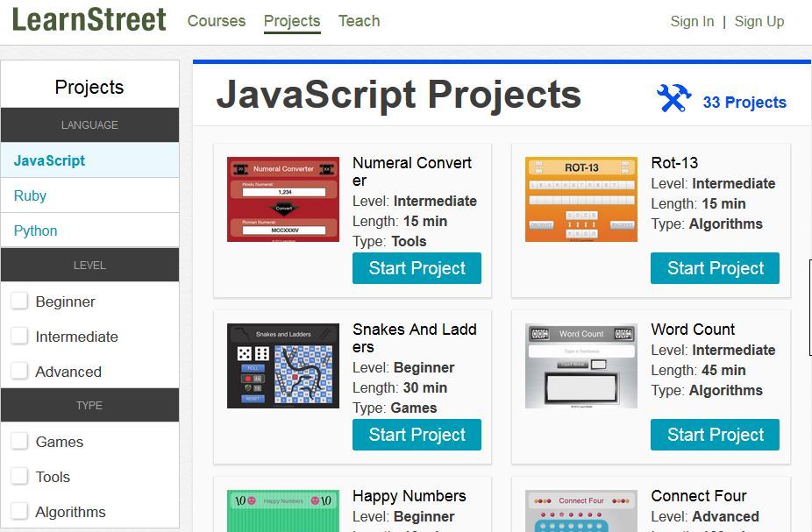Check the Algorithms type filter
Image resolution: width=812 pixels, height=532 pixels.
pos(19,511)
